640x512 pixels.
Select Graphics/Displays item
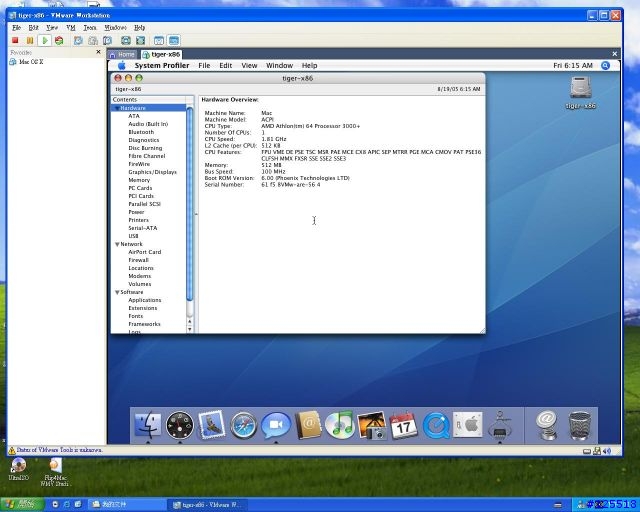pyautogui.click(x=152, y=172)
